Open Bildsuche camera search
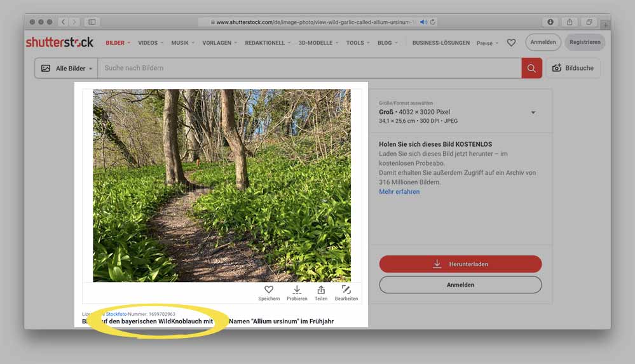The image size is (635, 364). [573, 68]
